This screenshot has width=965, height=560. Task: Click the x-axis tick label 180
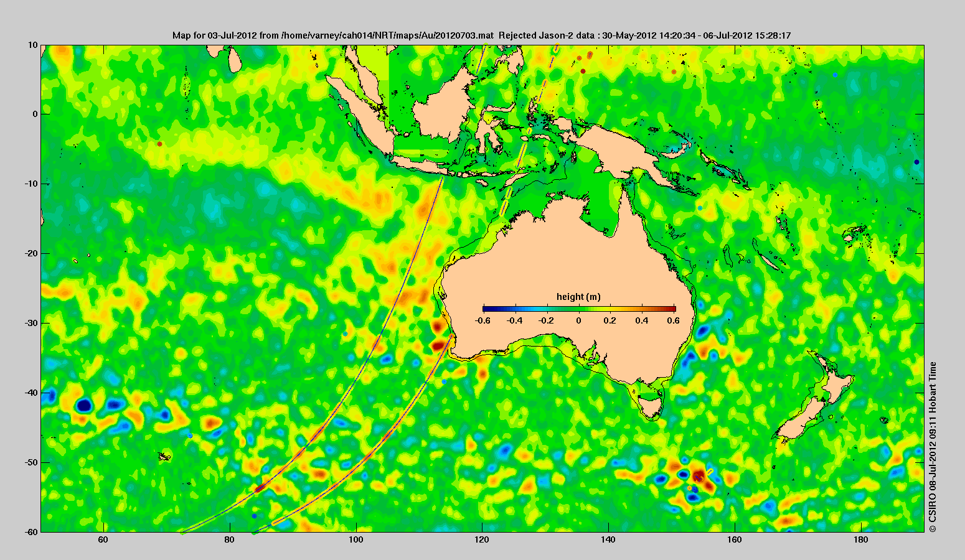point(860,540)
